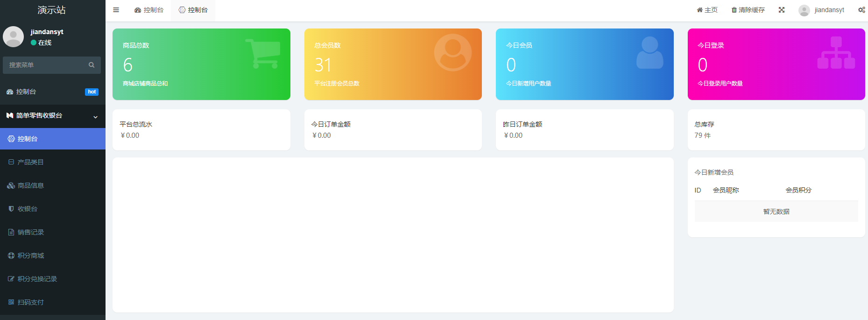Click jiandansyt username in the sidebar
The width and height of the screenshot is (868, 320).
pyautogui.click(x=47, y=32)
